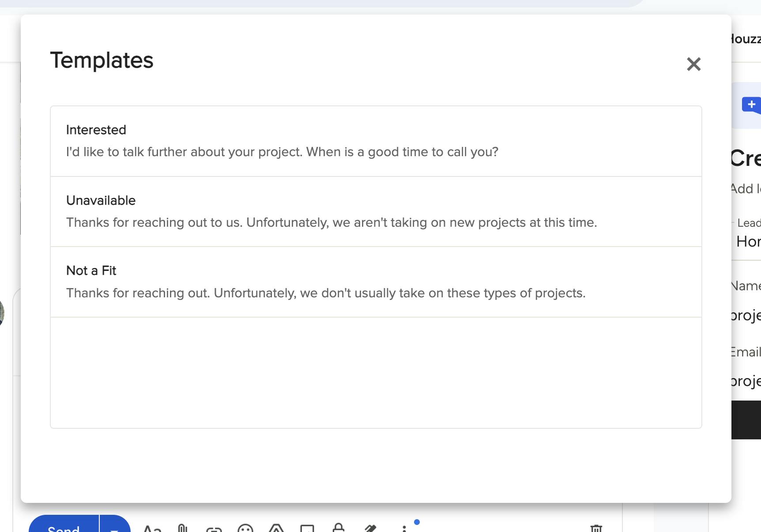Insert files using Google Drive icon
The image size is (761, 532).
click(276, 528)
